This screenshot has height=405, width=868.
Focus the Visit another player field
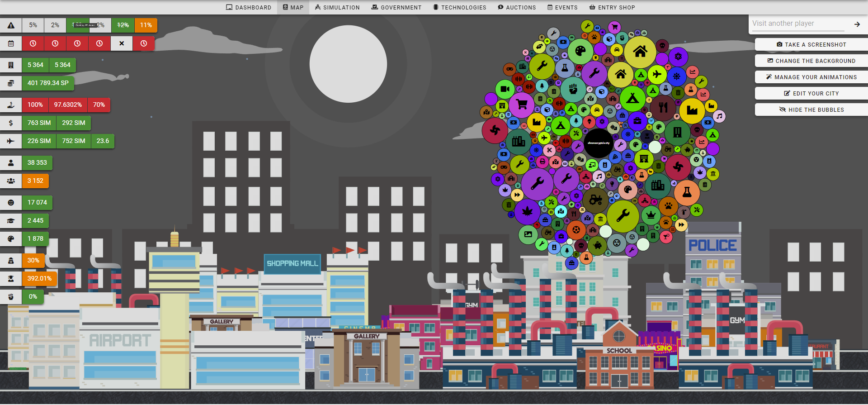[x=798, y=24]
